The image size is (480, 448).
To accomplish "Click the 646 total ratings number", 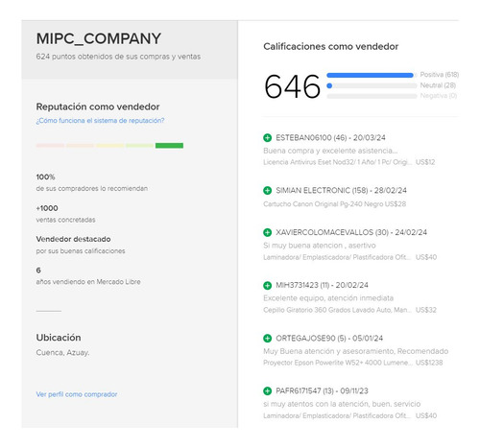I will (x=292, y=86).
